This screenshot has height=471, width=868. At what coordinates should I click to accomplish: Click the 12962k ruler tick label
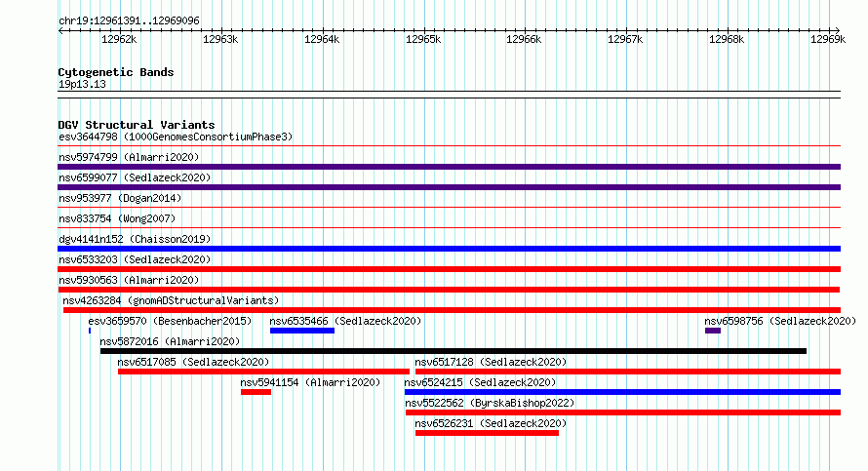(118, 39)
